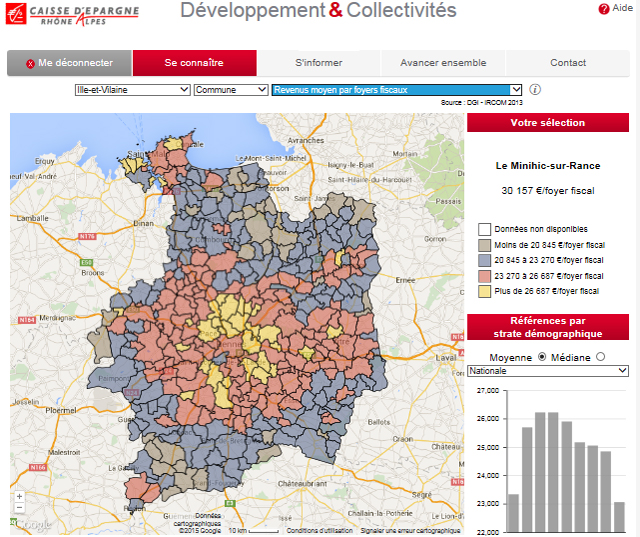
Task: Zoom out on the map
Action: coord(19,508)
